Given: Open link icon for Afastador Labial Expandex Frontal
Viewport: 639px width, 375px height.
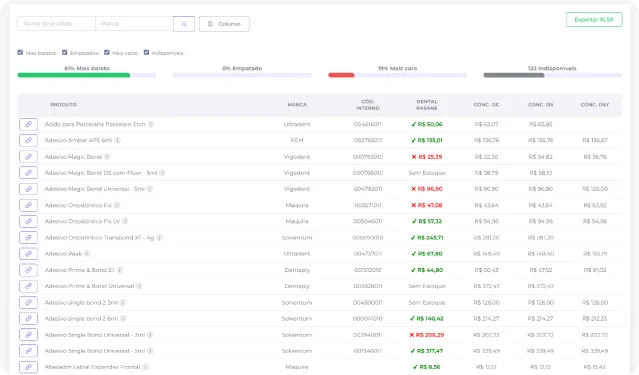Looking at the screenshot, I should (x=28, y=367).
